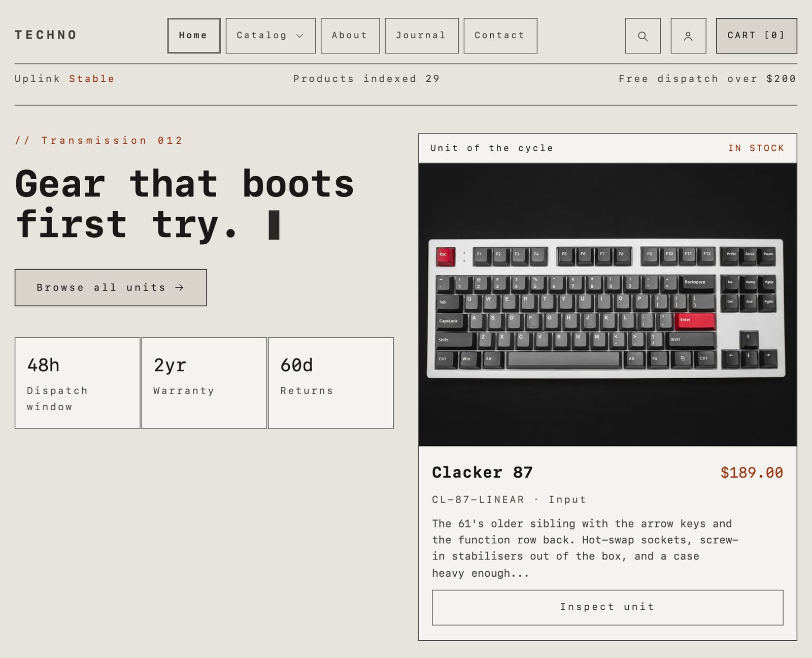Click Unit of the cycle heading
This screenshot has width=812, height=658.
tap(492, 148)
